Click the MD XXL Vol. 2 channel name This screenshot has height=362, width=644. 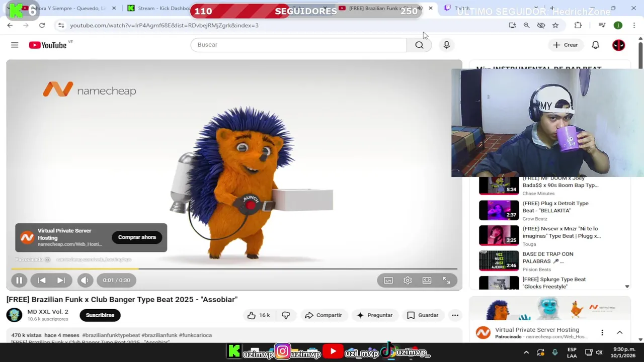tap(47, 312)
